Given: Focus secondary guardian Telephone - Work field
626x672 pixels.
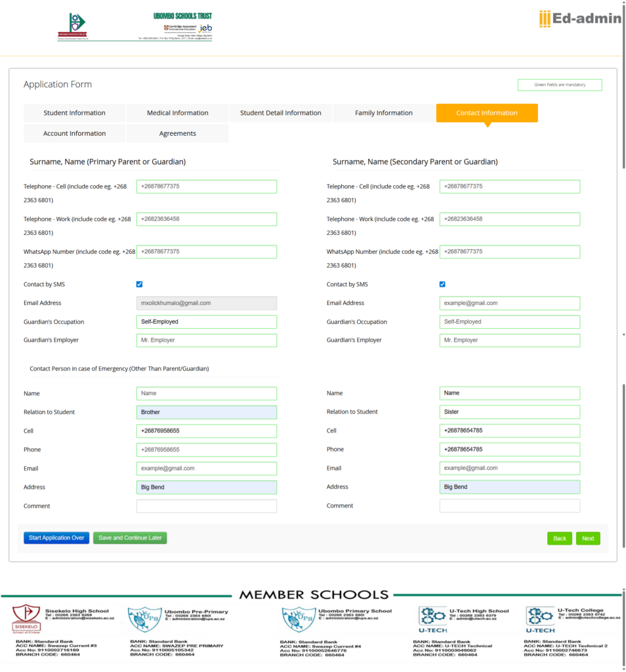Looking at the screenshot, I should click(x=509, y=219).
